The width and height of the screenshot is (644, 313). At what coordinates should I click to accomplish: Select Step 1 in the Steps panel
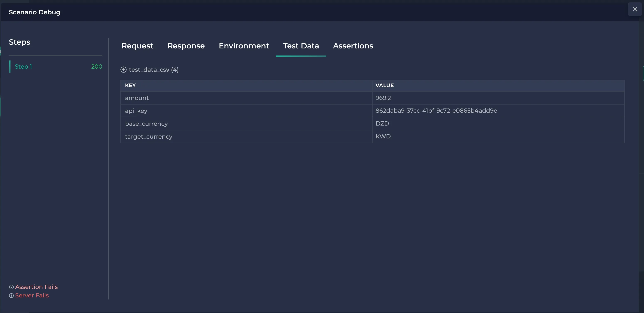(24, 67)
